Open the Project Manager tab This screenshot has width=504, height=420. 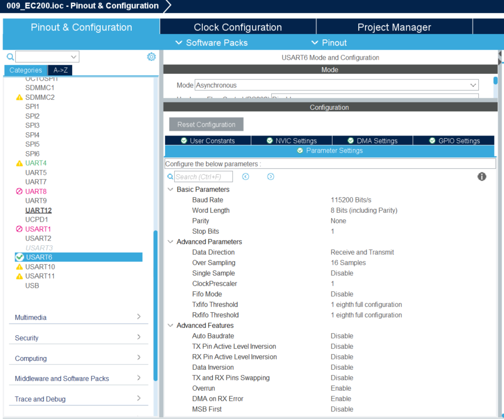click(x=394, y=27)
